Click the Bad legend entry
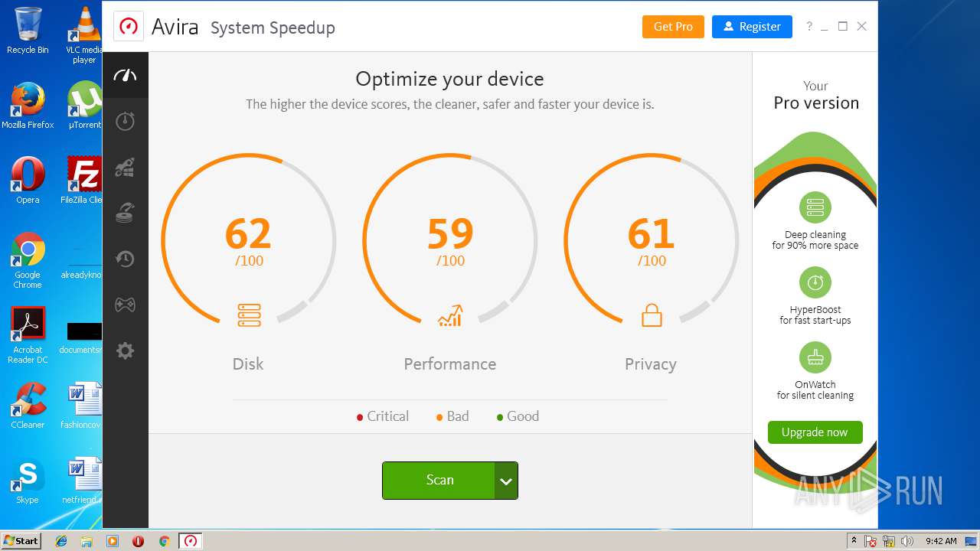 452,416
